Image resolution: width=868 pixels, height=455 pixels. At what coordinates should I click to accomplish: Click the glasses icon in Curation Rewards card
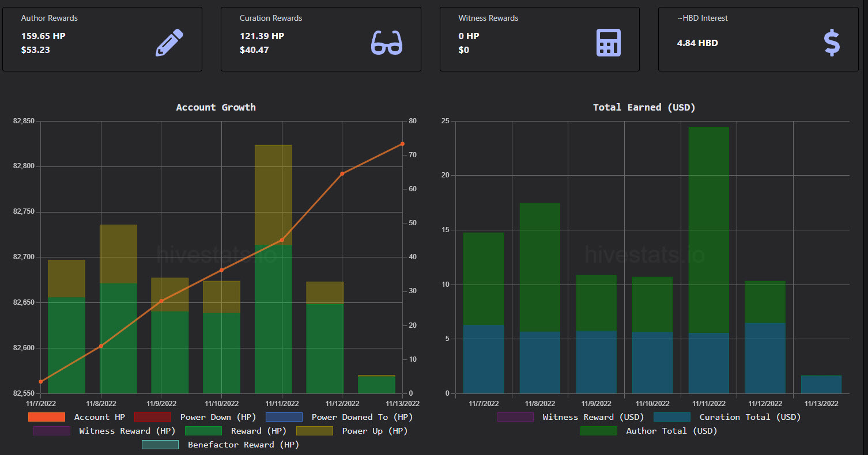click(387, 43)
